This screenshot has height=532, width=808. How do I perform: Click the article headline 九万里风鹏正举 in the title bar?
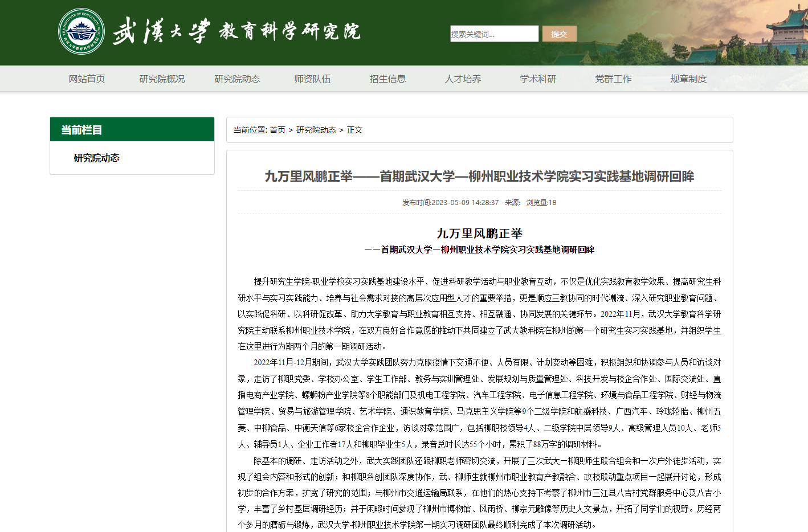pos(479,177)
